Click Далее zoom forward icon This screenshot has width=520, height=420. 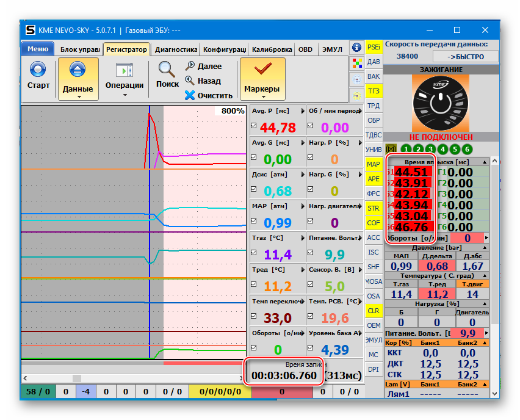click(x=190, y=66)
